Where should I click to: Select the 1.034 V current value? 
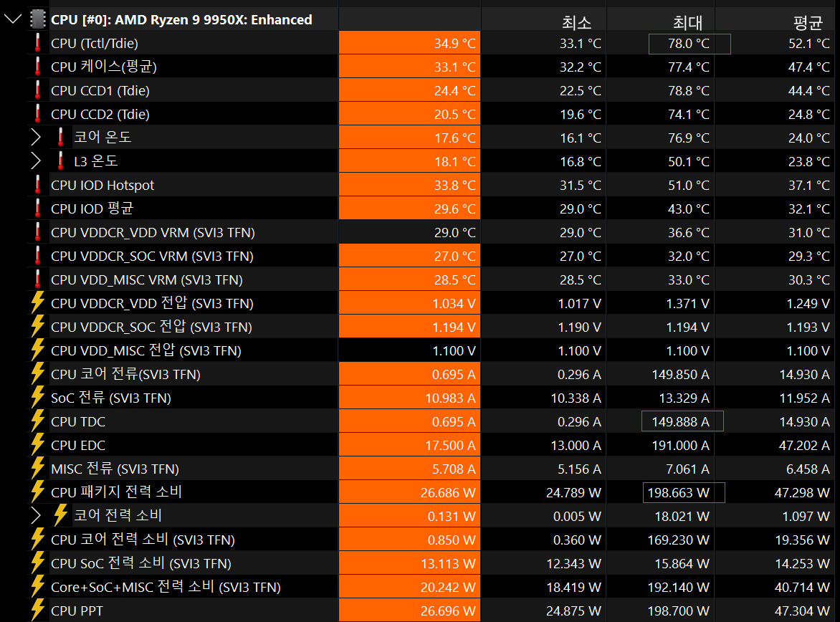pos(454,303)
